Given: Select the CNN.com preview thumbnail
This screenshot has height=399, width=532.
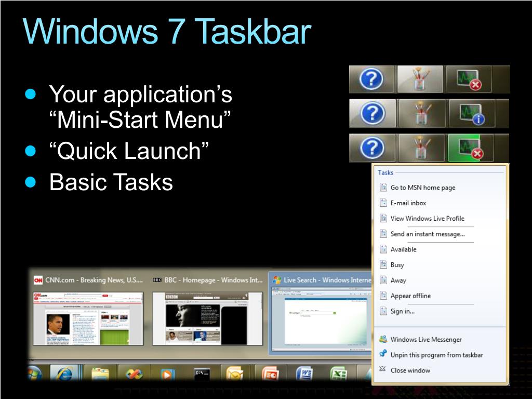Looking at the screenshot, I should click(88, 318).
